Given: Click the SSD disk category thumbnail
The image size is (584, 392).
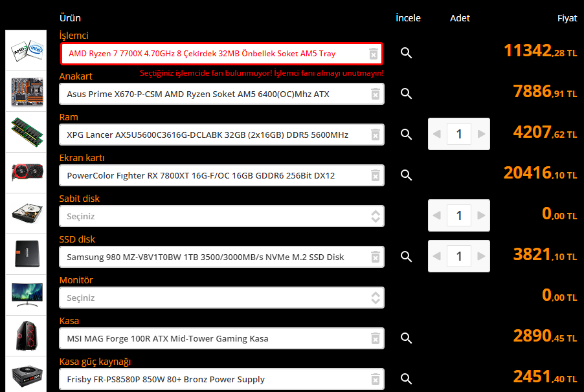Looking at the screenshot, I should pos(26,254).
